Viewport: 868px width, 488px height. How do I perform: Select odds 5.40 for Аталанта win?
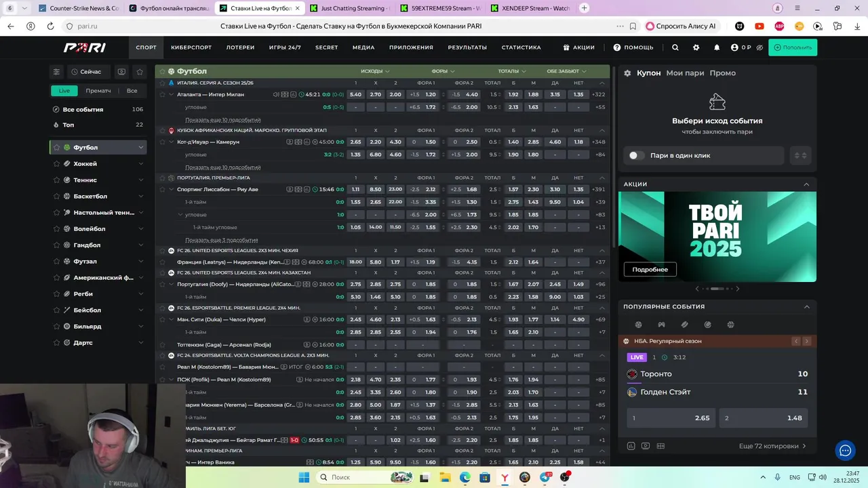(355, 94)
